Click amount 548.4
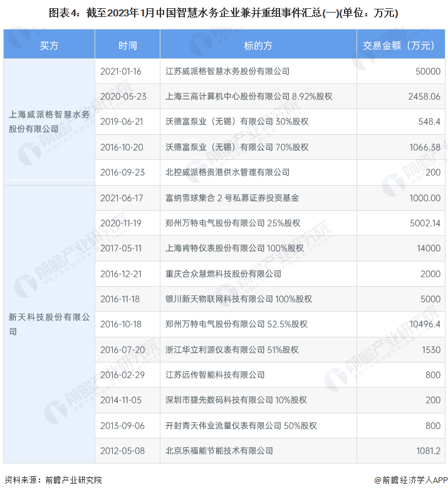The height and width of the screenshot is (493, 448). (x=429, y=122)
